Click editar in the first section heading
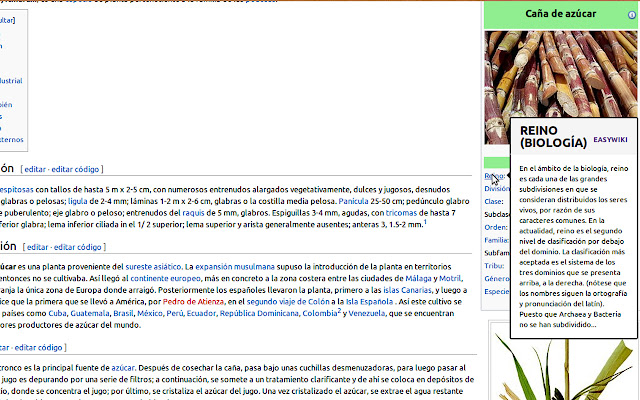The height and width of the screenshot is (400, 640). pos(35,169)
